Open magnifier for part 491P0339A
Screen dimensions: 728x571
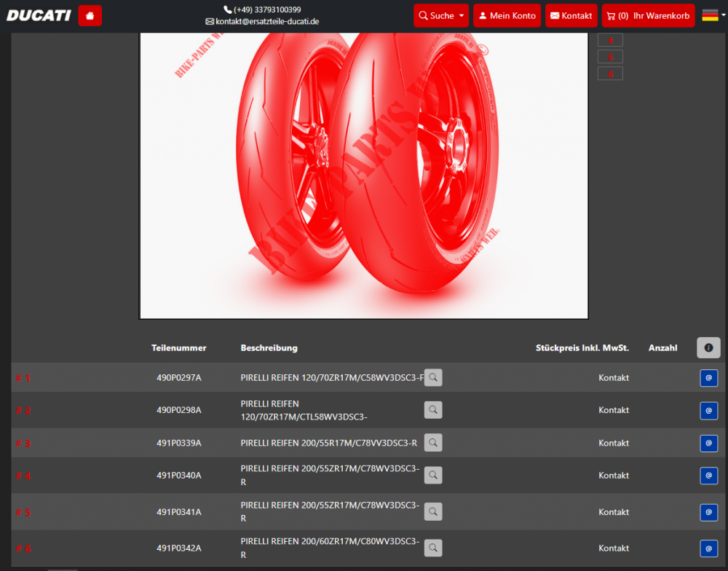[x=433, y=443]
